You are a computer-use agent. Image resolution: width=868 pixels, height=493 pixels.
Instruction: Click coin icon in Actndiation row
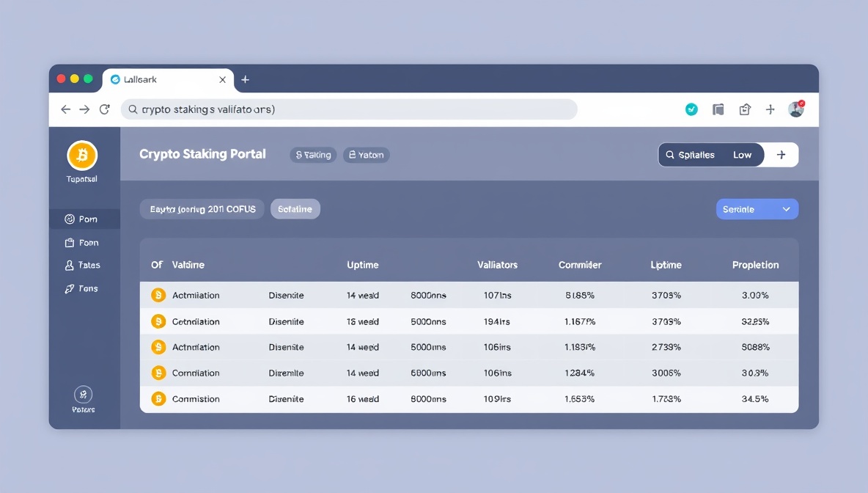pyautogui.click(x=158, y=347)
